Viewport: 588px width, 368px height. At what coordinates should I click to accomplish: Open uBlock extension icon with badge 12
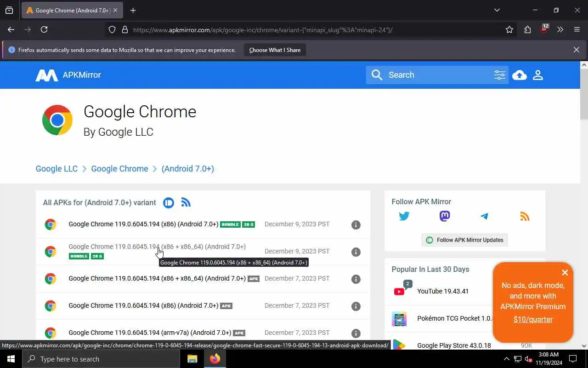click(x=544, y=29)
